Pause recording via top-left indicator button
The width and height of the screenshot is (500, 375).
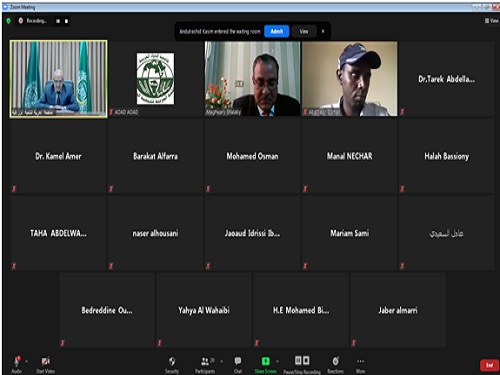click(58, 21)
